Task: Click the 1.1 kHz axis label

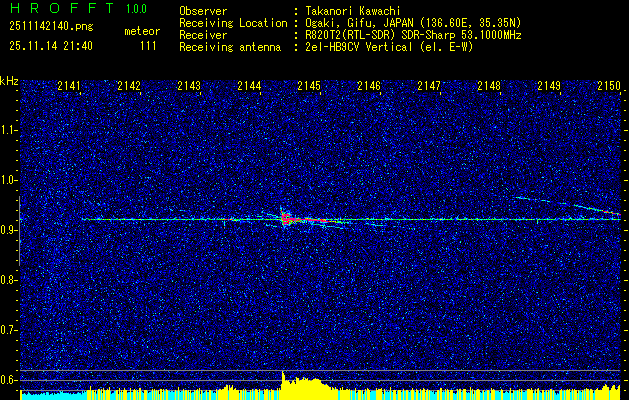Action: click(x=8, y=130)
